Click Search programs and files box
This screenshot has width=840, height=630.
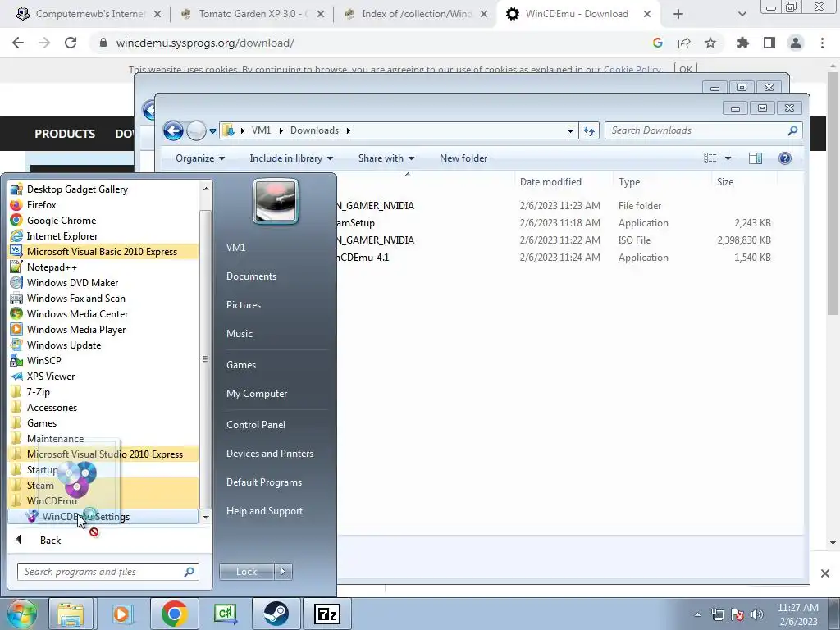107,572
